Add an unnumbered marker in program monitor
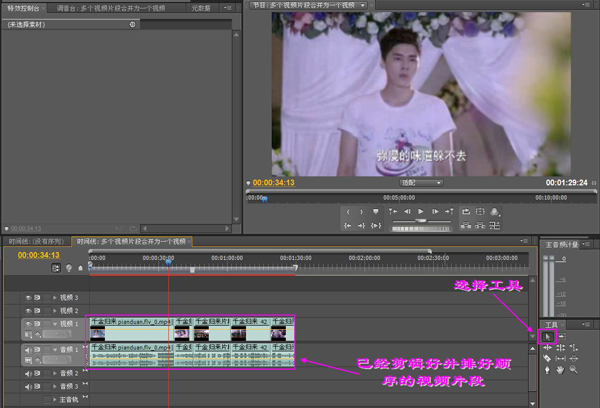Image resolution: width=600 pixels, height=408 pixels. tap(376, 212)
